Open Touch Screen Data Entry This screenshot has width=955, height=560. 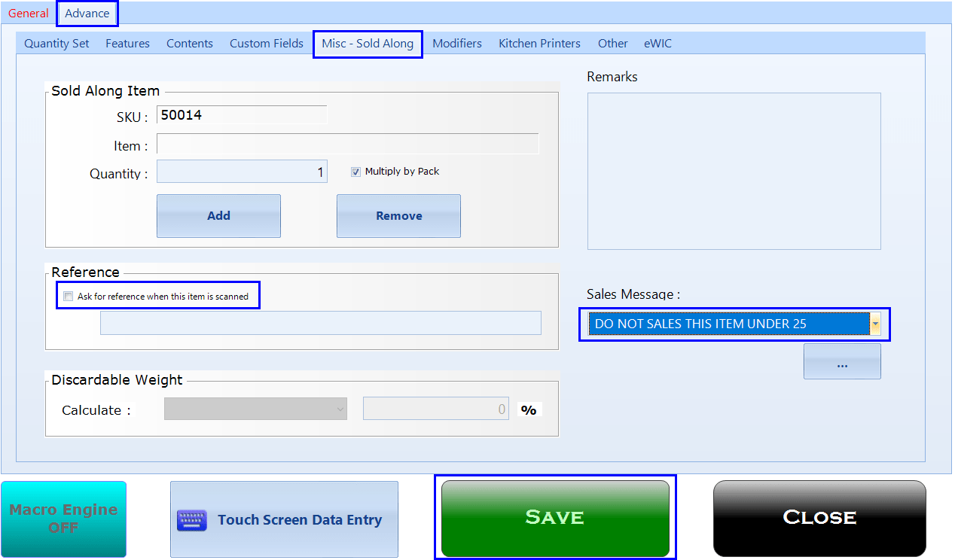click(284, 519)
